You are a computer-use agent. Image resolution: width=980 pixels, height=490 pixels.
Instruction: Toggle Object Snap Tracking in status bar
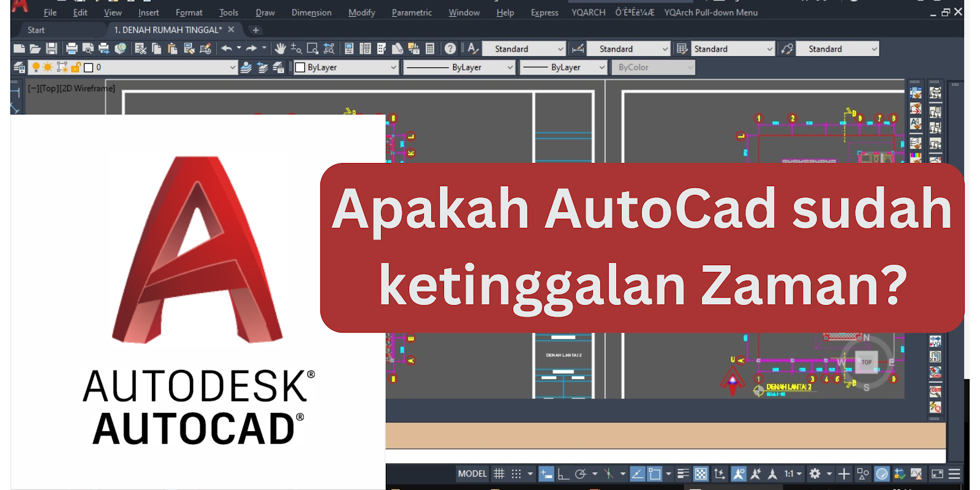tap(638, 473)
